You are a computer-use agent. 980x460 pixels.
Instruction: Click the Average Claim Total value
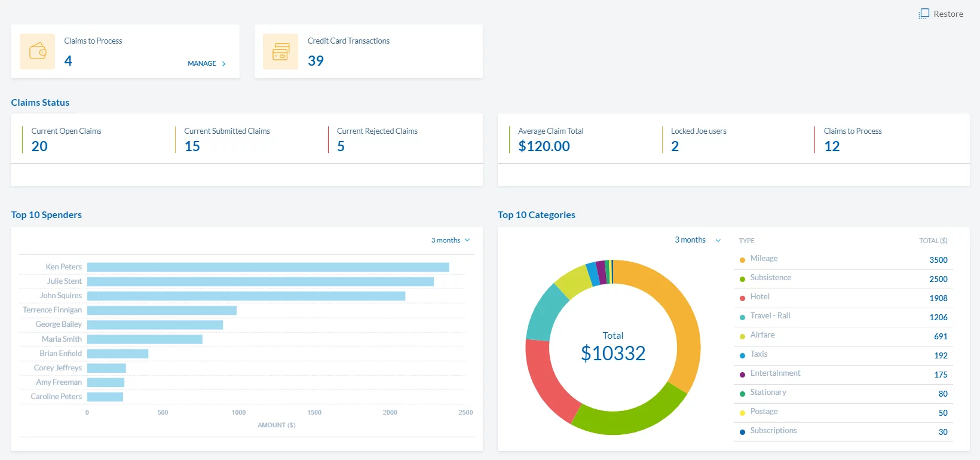pyautogui.click(x=544, y=146)
